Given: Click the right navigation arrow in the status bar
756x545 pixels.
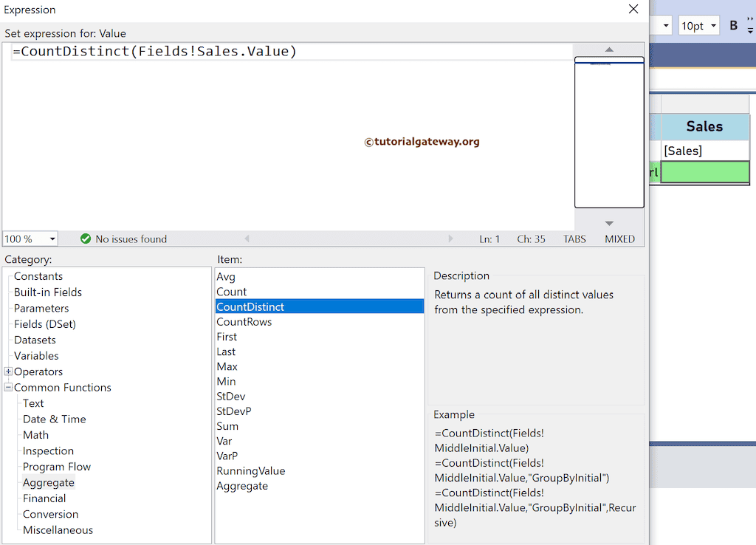Looking at the screenshot, I should point(450,239).
